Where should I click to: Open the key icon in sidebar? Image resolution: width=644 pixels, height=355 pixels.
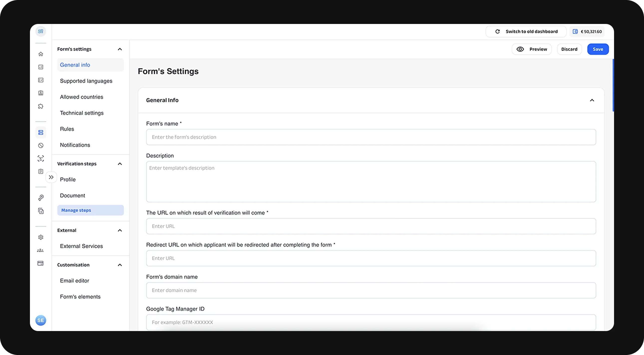(41, 198)
